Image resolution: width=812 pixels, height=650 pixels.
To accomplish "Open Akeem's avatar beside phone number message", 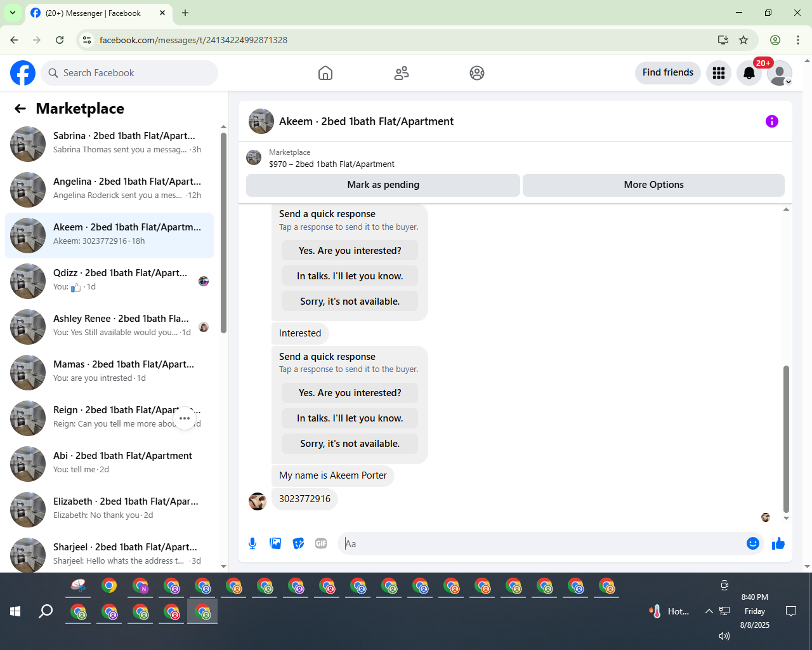I will 258,501.
